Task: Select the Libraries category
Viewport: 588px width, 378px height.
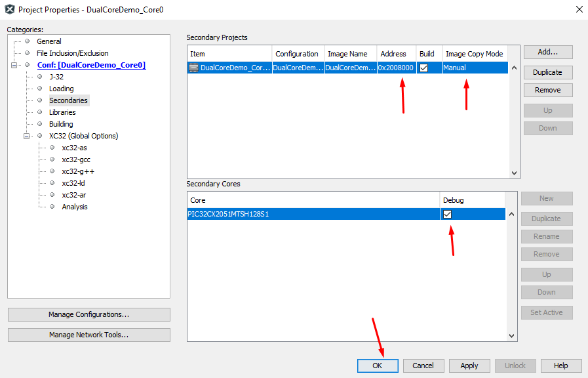Action: pyautogui.click(x=62, y=112)
